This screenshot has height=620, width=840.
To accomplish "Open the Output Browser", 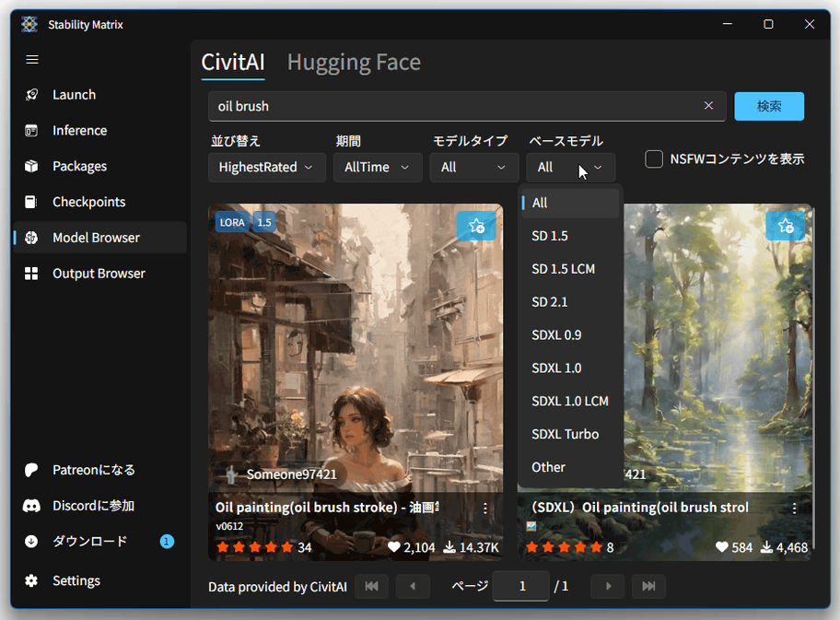I will (x=100, y=274).
